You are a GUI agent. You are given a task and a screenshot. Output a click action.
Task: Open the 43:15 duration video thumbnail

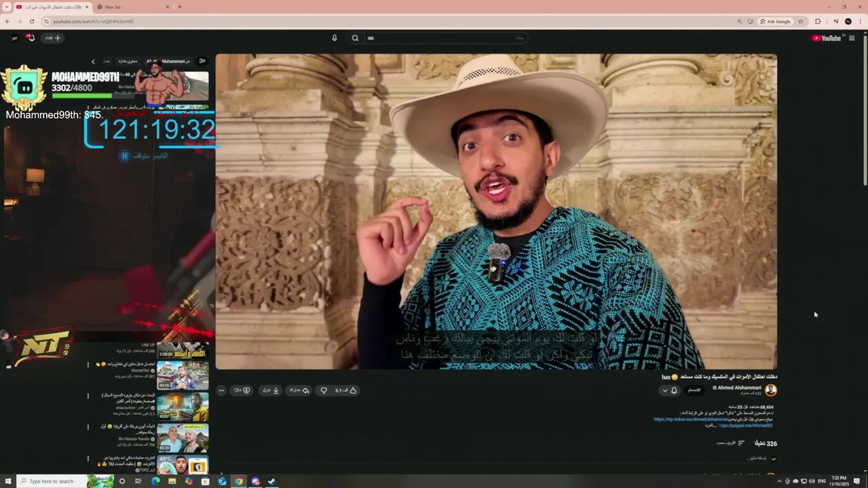coord(183,375)
